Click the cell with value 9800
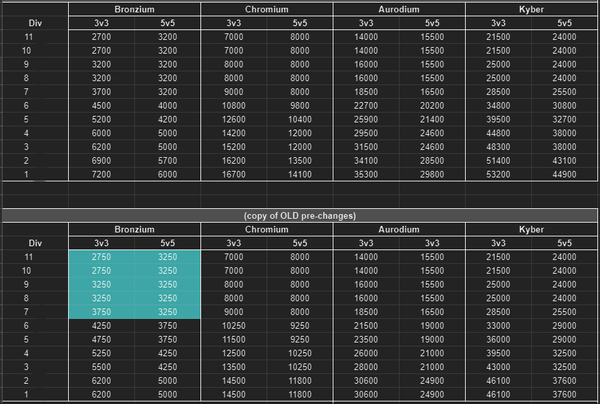 coord(300,106)
